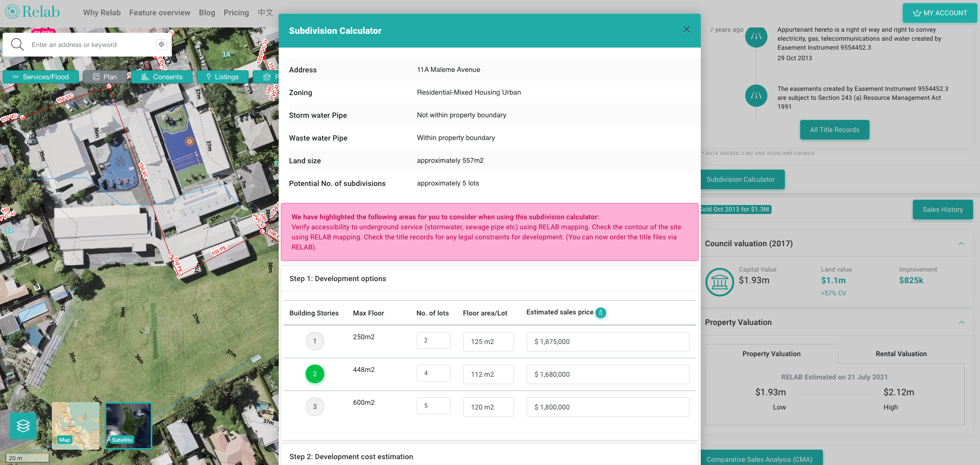980x465 pixels.
Task: Click the 120 m2 floor area field
Action: 489,407
